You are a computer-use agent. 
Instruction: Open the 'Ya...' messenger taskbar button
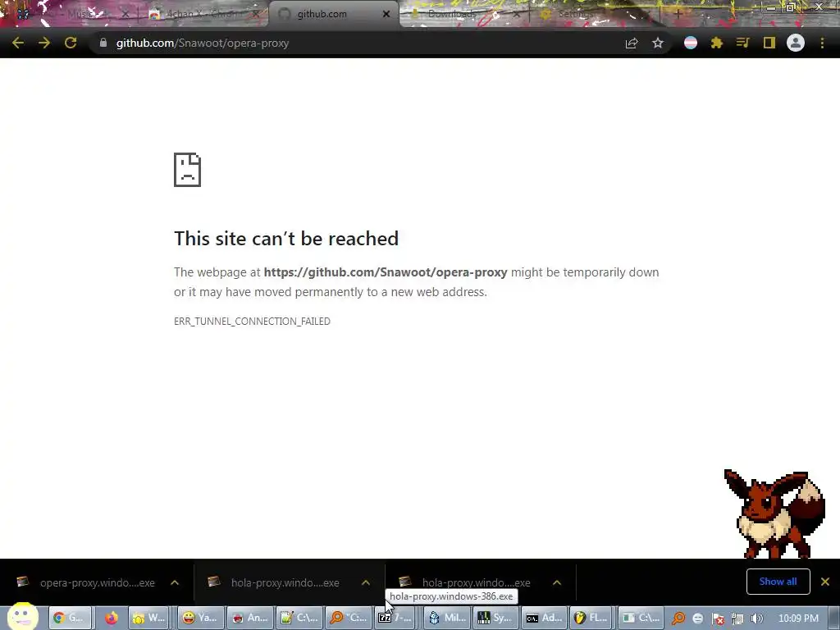point(200,618)
